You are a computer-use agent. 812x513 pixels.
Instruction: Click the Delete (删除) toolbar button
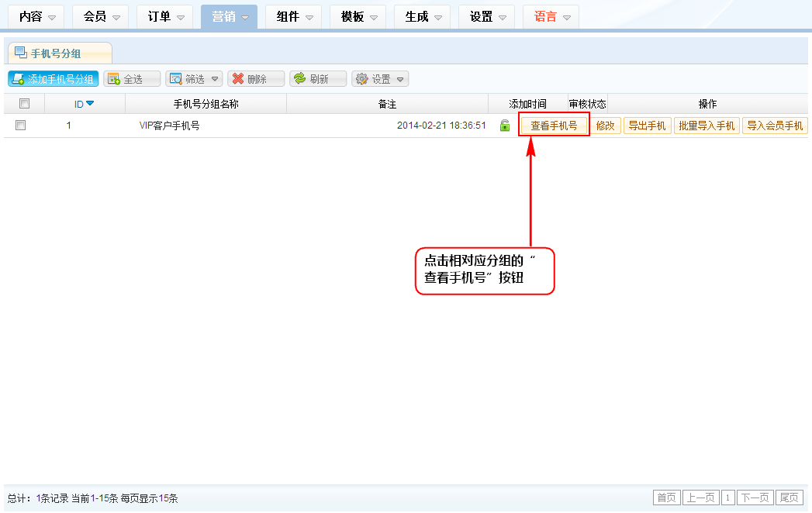(x=256, y=79)
